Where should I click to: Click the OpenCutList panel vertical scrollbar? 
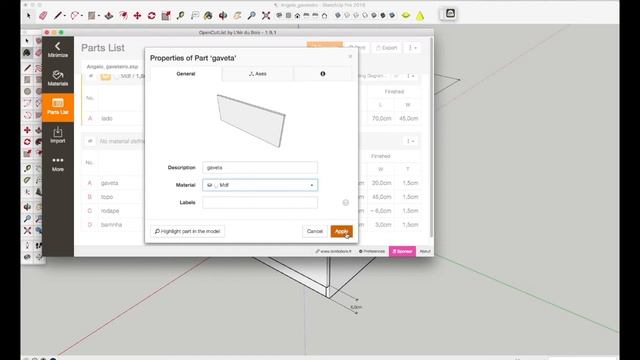coord(431,137)
